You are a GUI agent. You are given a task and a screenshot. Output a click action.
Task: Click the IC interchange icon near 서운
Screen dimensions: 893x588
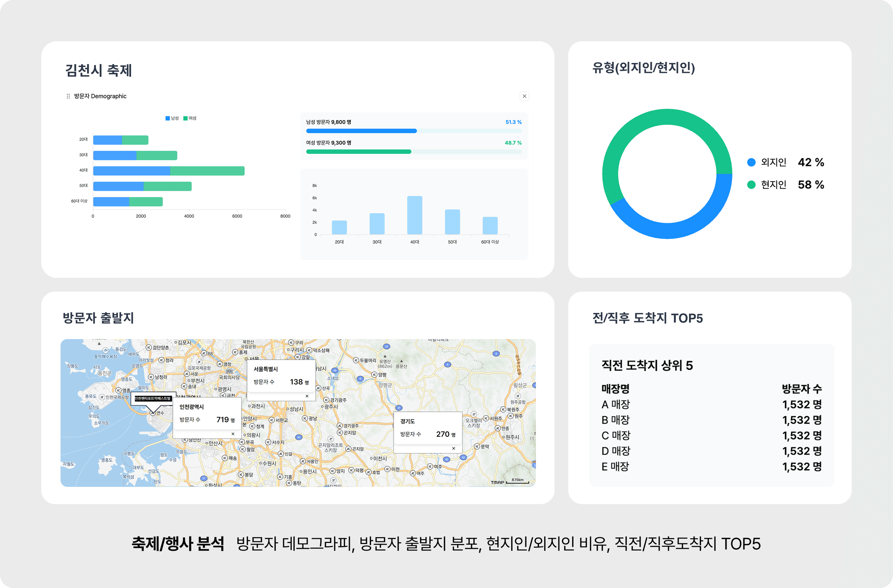[x=186, y=374]
